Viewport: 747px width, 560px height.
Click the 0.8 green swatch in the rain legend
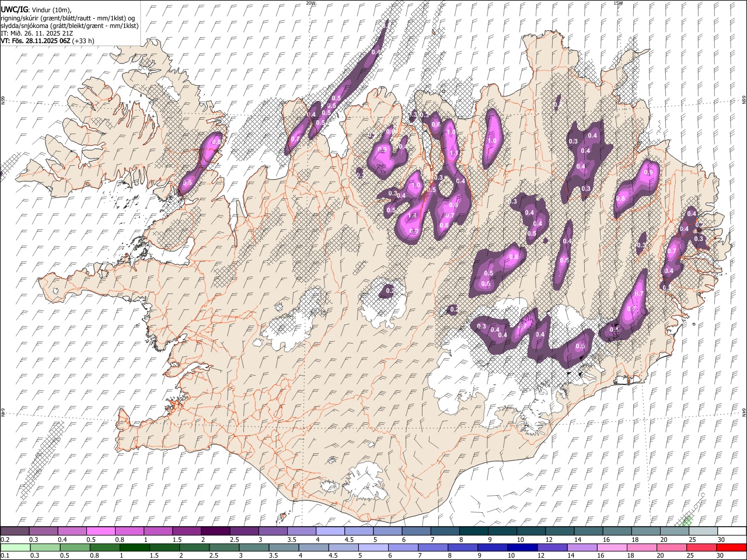104,547
